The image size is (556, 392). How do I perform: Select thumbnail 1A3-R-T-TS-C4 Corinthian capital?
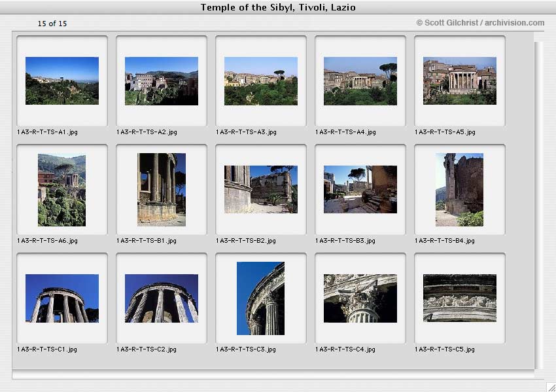coord(360,298)
